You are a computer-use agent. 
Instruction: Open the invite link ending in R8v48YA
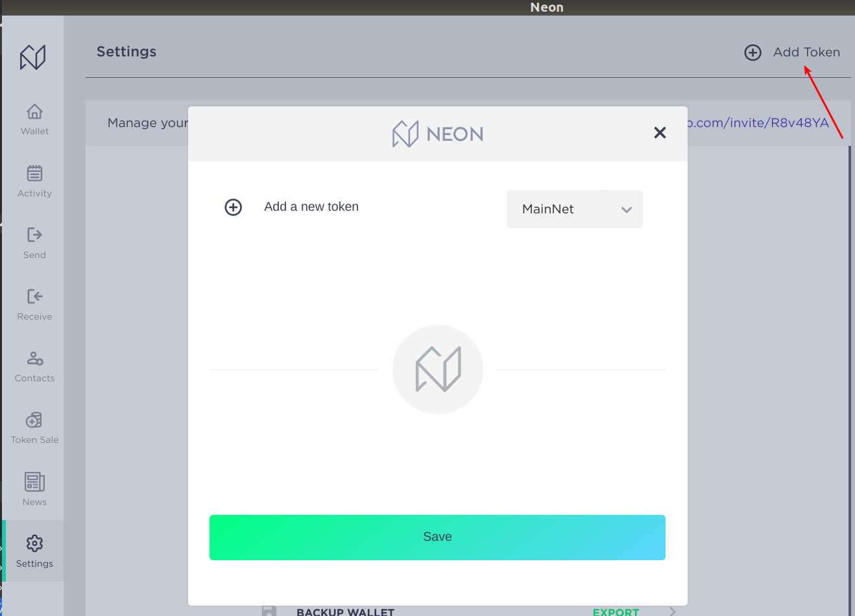[758, 123]
